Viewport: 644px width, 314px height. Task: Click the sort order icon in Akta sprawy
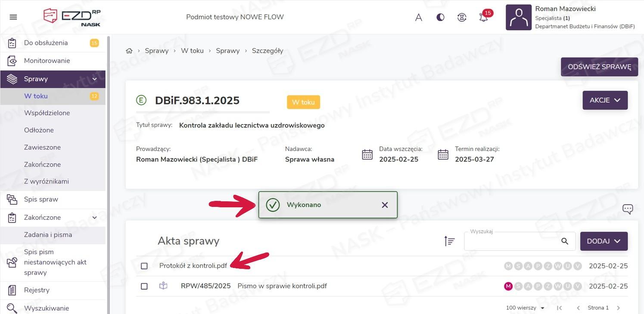click(449, 241)
